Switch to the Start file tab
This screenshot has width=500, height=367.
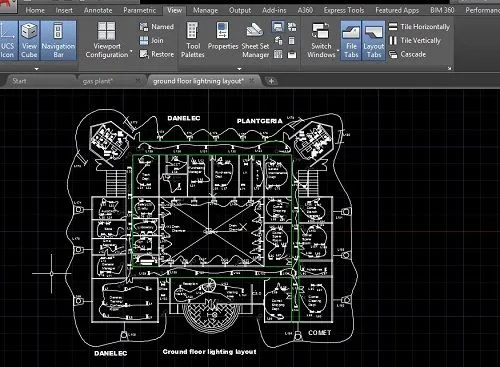[x=19, y=81]
